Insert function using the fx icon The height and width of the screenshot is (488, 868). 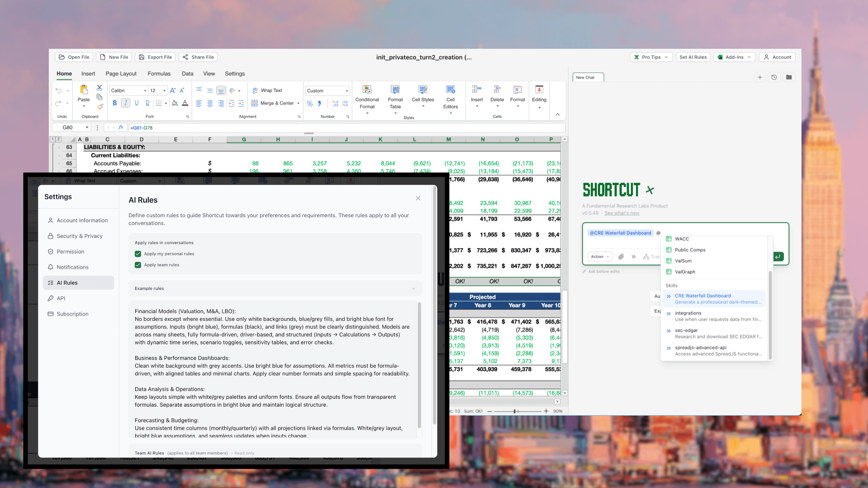coord(121,127)
